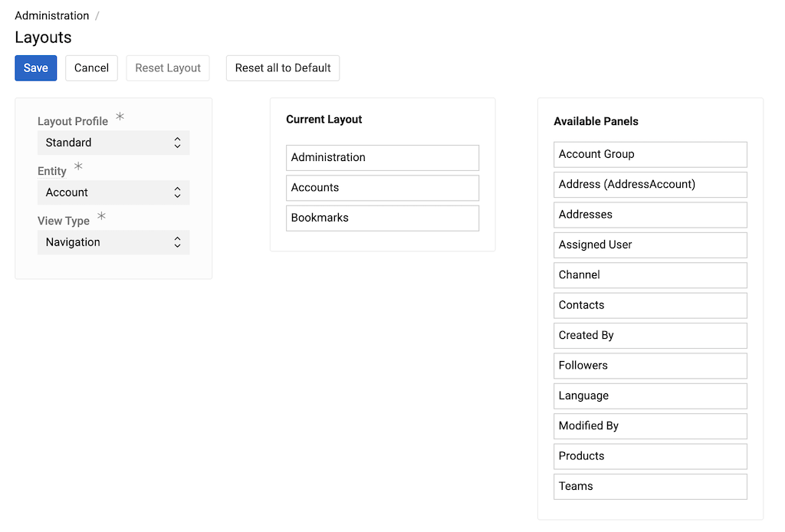785x532 pixels.
Task: Select the Account Group panel
Action: [649, 154]
